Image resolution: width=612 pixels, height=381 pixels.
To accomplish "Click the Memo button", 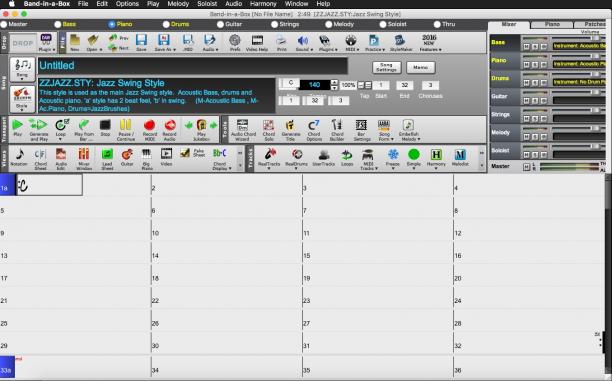I will coord(420,67).
